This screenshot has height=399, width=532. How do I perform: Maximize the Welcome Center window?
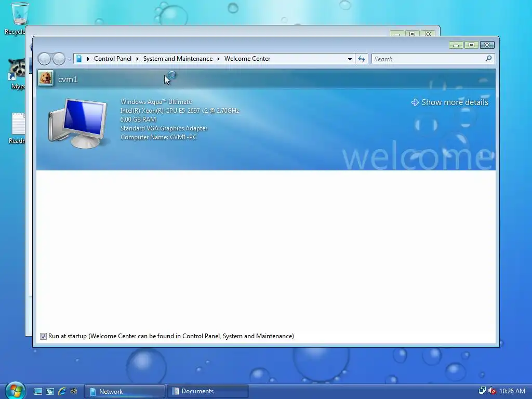(x=471, y=45)
